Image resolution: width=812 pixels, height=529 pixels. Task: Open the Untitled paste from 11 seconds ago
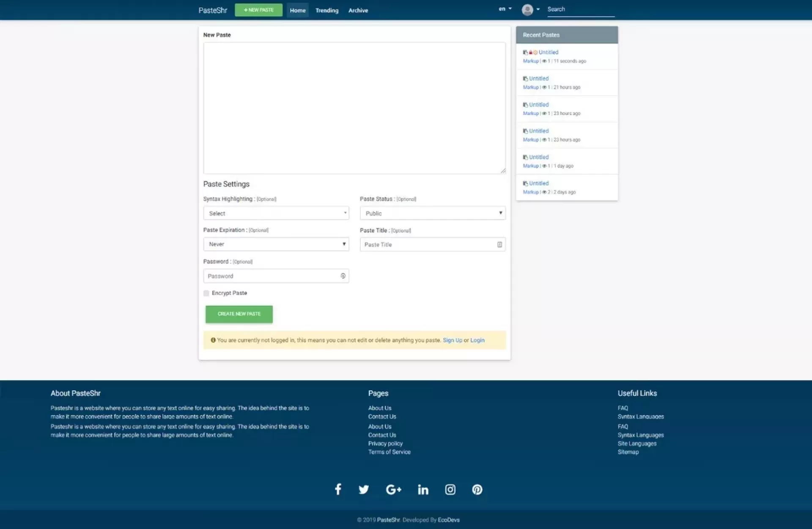click(549, 52)
